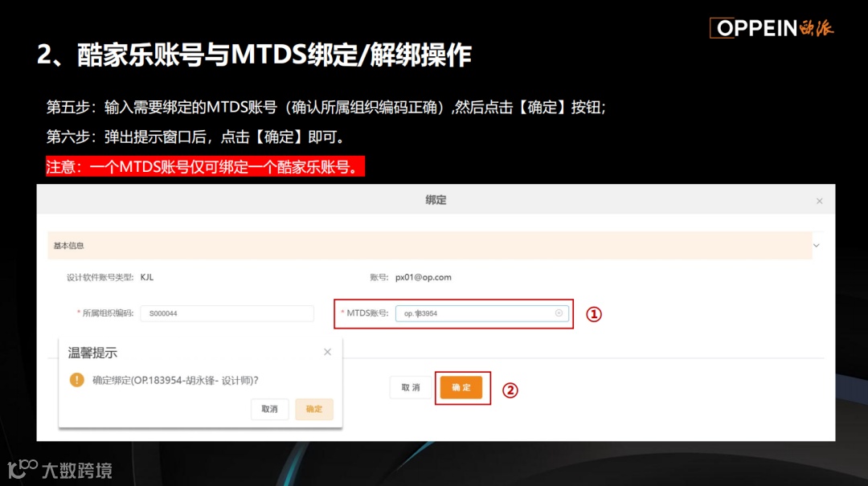
Task: Click the 确定绑定(OP.183954-胡永锋- 设计师)? message
Action: pyautogui.click(x=175, y=380)
